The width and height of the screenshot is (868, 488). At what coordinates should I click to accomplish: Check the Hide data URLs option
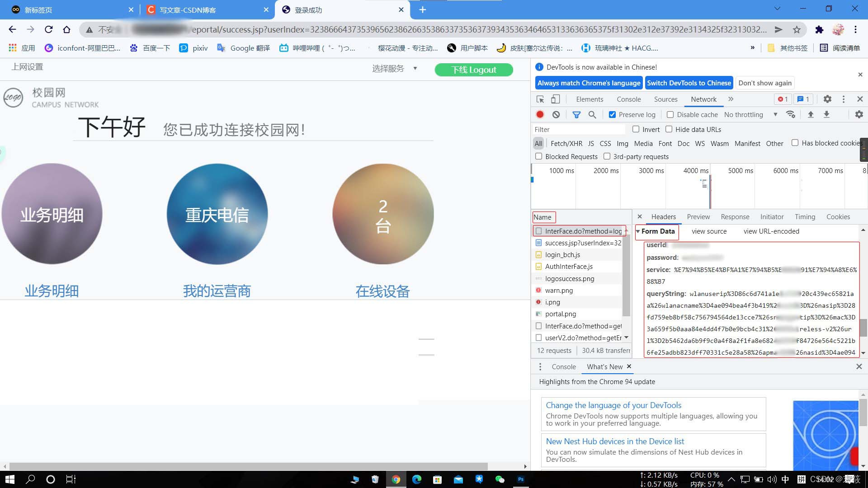pyautogui.click(x=669, y=129)
